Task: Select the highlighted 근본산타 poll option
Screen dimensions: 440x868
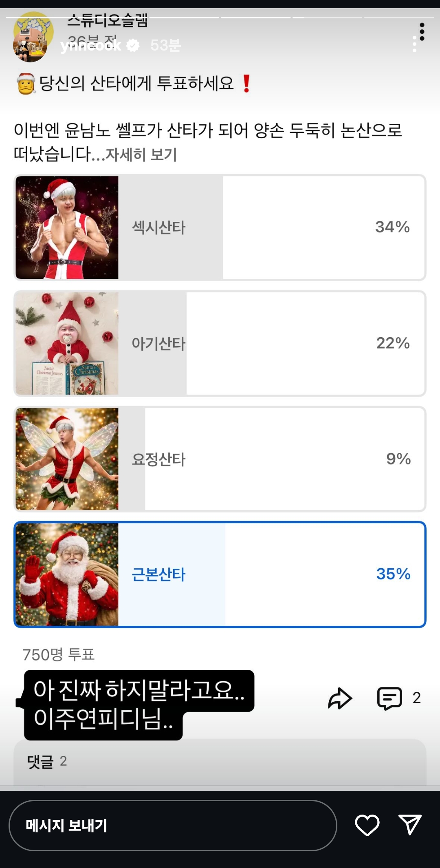Action: [220, 574]
